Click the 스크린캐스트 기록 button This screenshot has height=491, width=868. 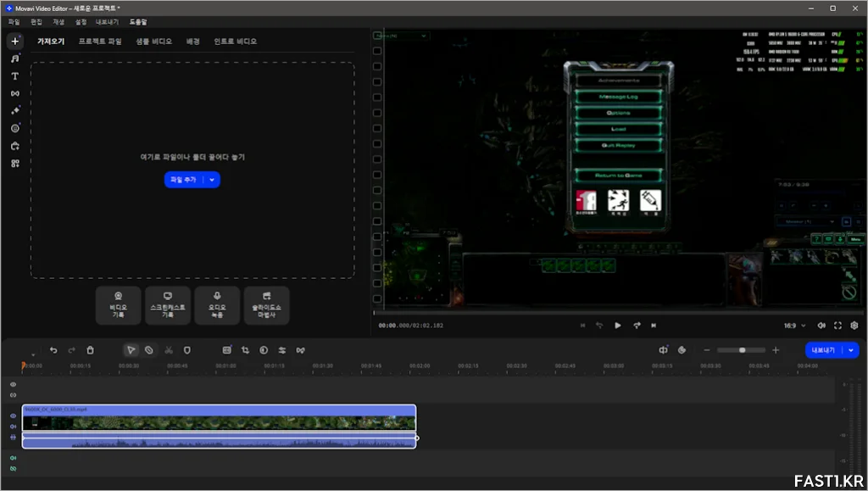pos(168,305)
